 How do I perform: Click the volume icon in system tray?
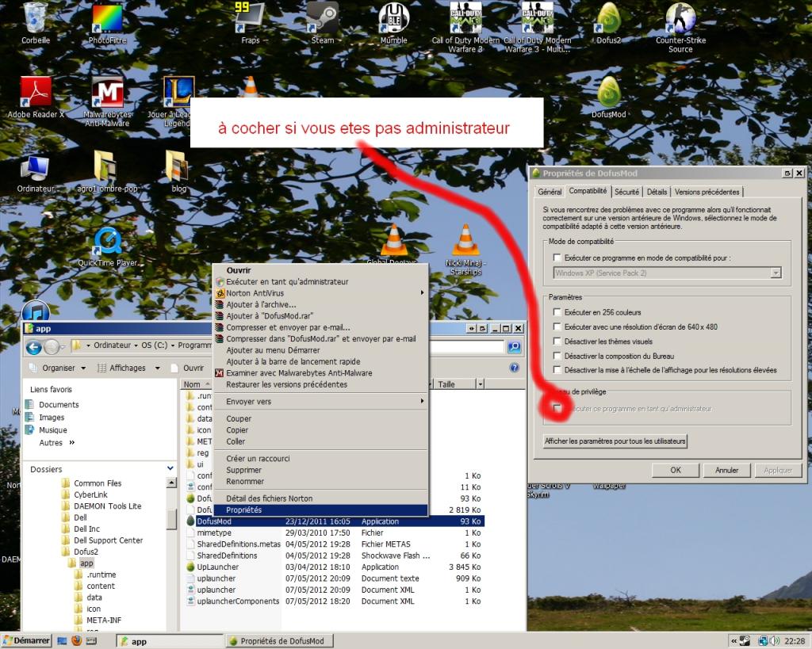(x=775, y=641)
